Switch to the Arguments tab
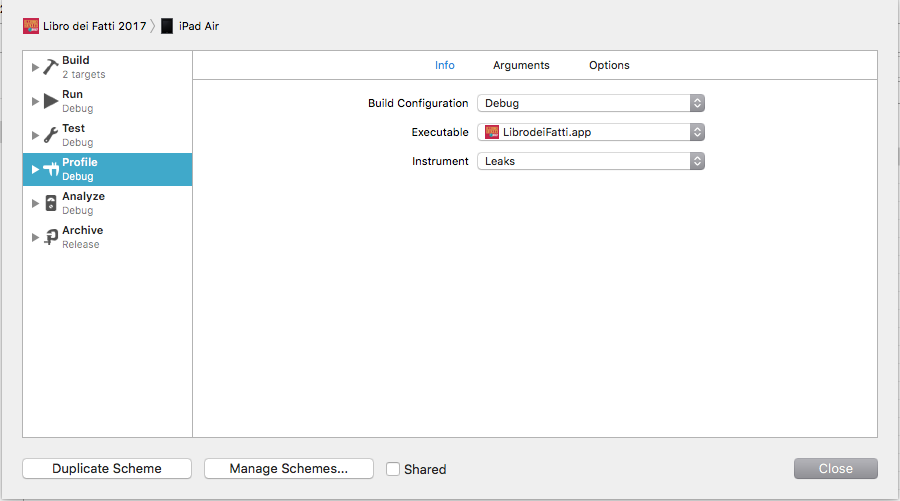900x501 pixels. tap(521, 65)
